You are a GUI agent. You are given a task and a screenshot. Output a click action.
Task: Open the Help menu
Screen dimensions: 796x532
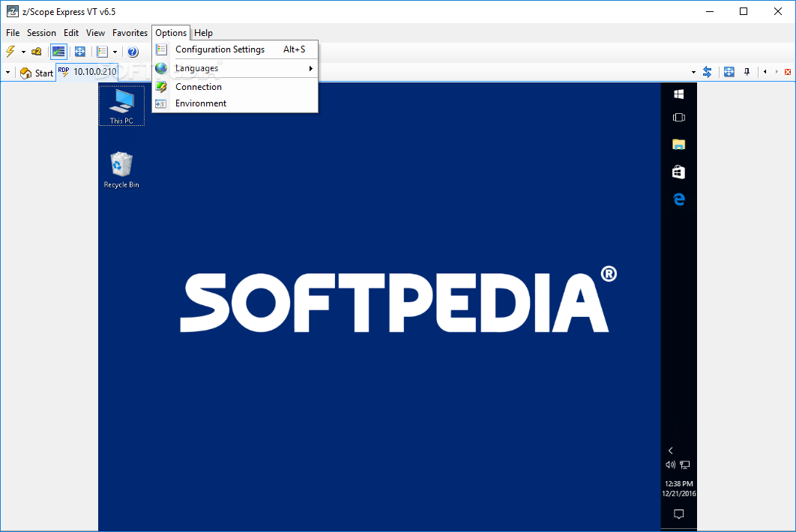[x=204, y=32]
